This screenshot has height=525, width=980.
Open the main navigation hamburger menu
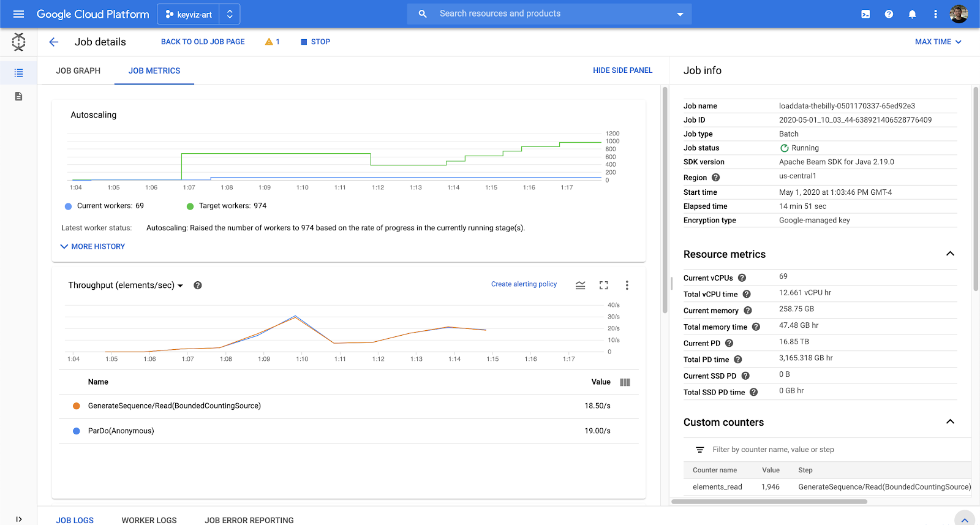point(18,14)
